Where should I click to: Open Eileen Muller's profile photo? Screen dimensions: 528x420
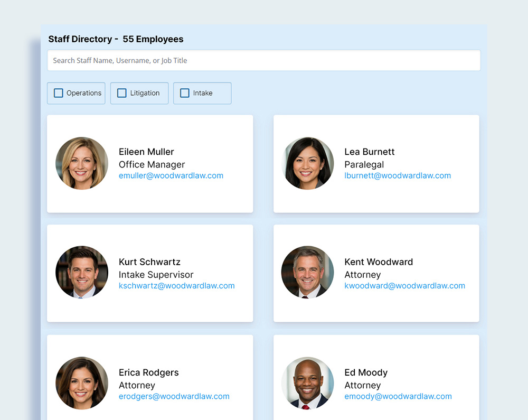(x=82, y=163)
